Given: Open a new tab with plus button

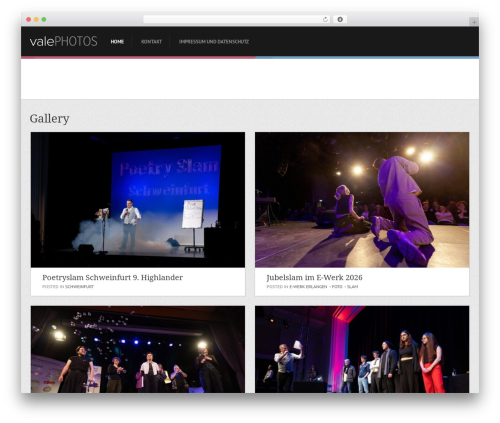Looking at the screenshot, I should point(474,22).
